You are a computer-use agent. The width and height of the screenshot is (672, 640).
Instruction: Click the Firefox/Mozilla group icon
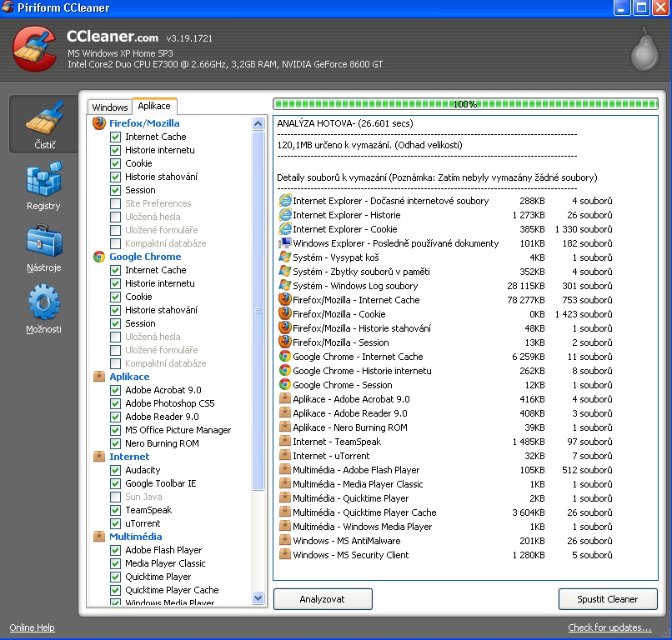pyautogui.click(x=99, y=123)
